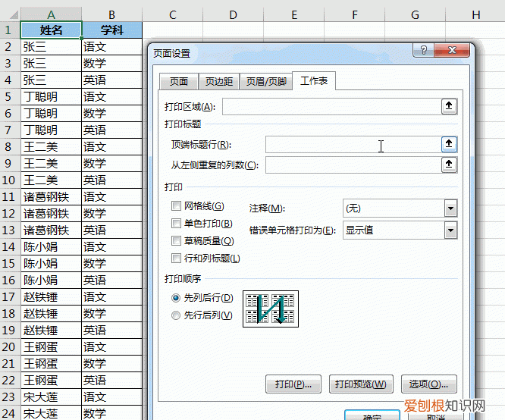Enable the 单色打印 checkbox
505x420 pixels.
(x=176, y=223)
